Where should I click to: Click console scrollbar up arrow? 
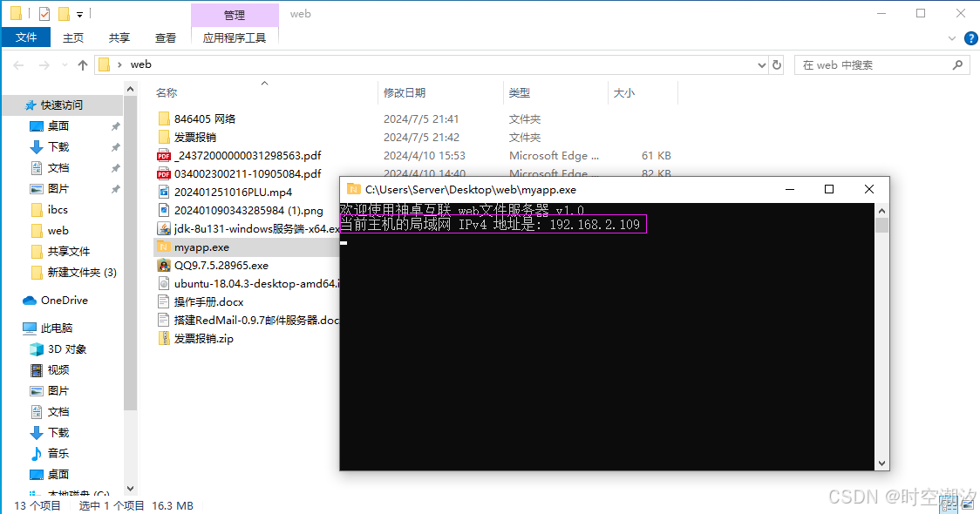pos(881,211)
